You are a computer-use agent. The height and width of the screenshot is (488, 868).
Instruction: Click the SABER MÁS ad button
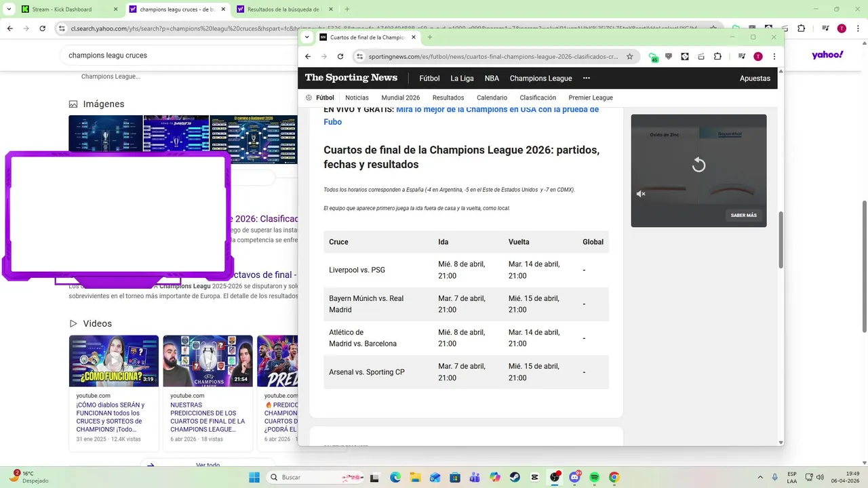[743, 216]
